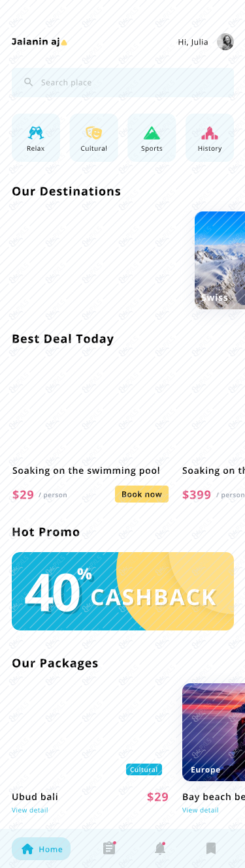
Task: Book now the $29 swimming pool deal
Action: [142, 494]
